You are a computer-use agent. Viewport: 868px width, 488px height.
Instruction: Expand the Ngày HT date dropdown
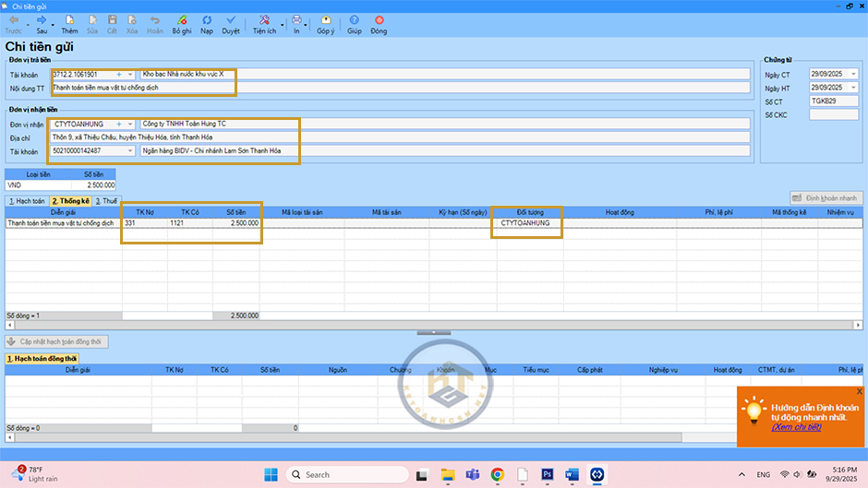pos(852,88)
